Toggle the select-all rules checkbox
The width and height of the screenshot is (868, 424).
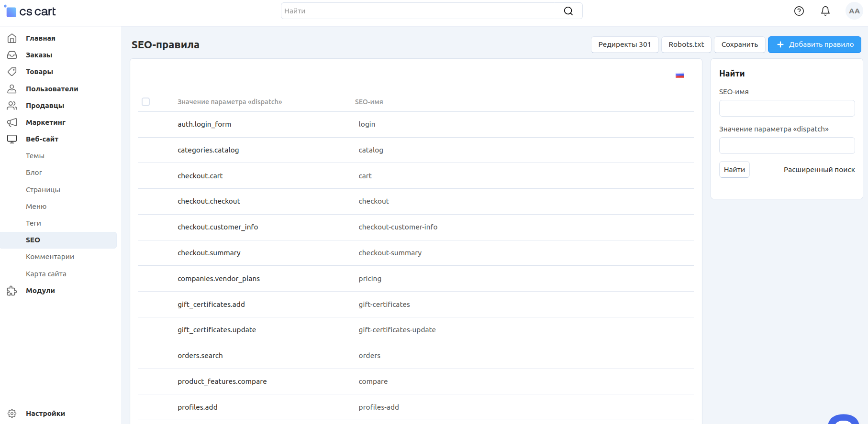click(146, 102)
